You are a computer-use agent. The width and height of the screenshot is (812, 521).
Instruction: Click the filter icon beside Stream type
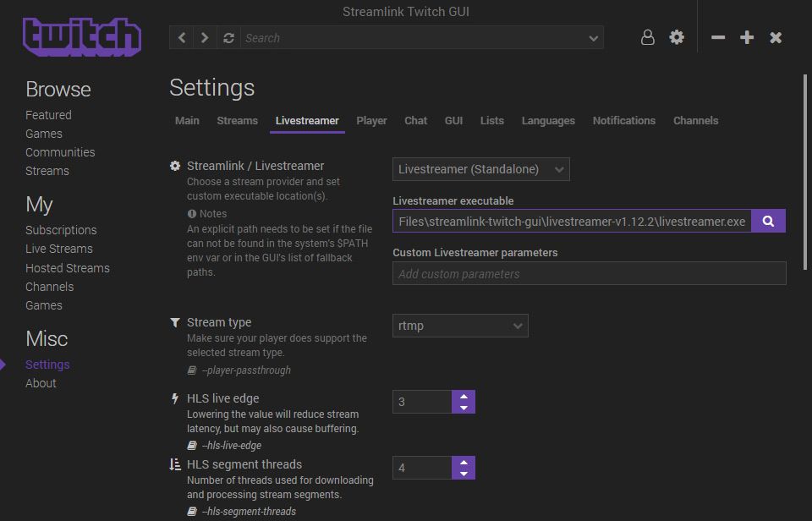(175, 322)
